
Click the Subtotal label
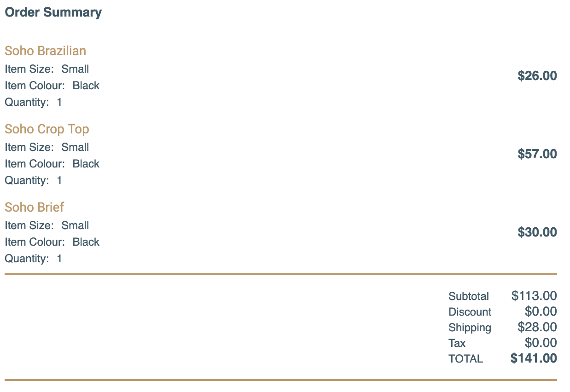(469, 296)
